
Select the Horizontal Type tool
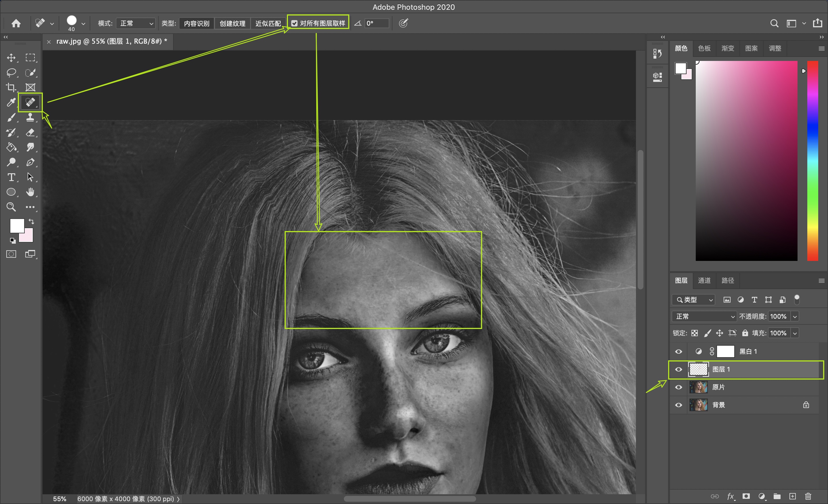(x=11, y=177)
